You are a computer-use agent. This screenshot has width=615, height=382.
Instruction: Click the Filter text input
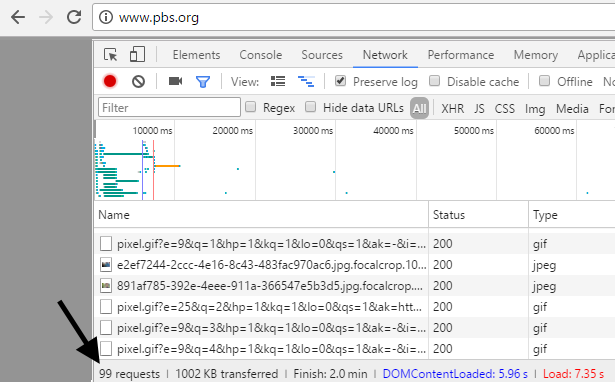169,107
